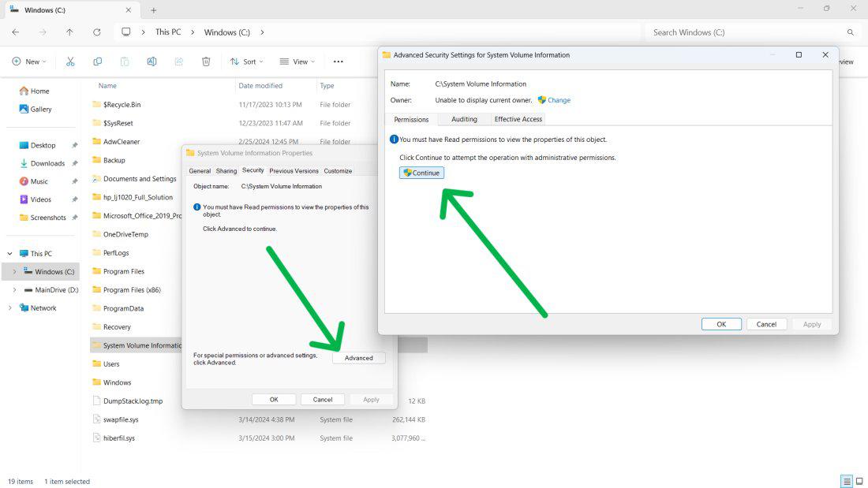Click the forward navigation arrow
868x488 pixels.
click(x=43, y=32)
